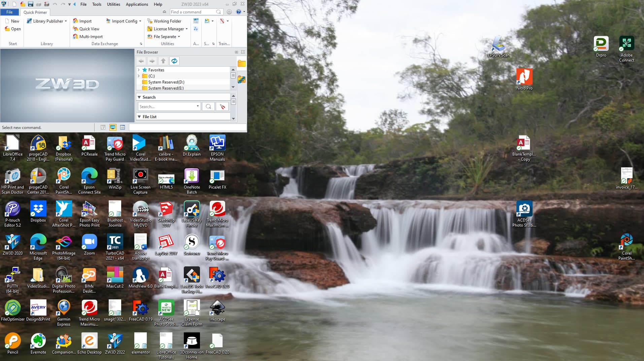
Task: Open the search history dropdown arrow
Action: click(x=198, y=106)
